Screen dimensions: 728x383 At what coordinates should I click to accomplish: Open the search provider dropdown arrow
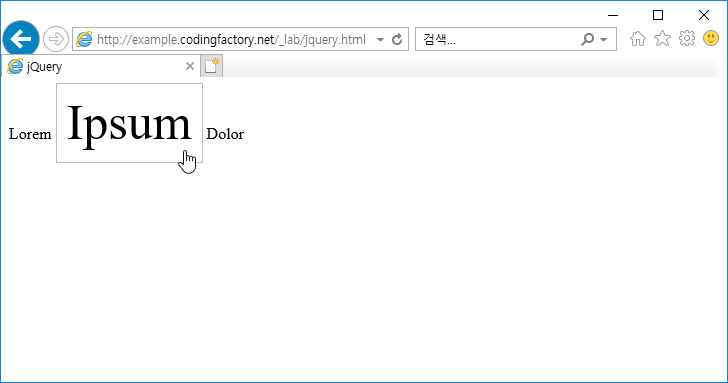point(604,40)
